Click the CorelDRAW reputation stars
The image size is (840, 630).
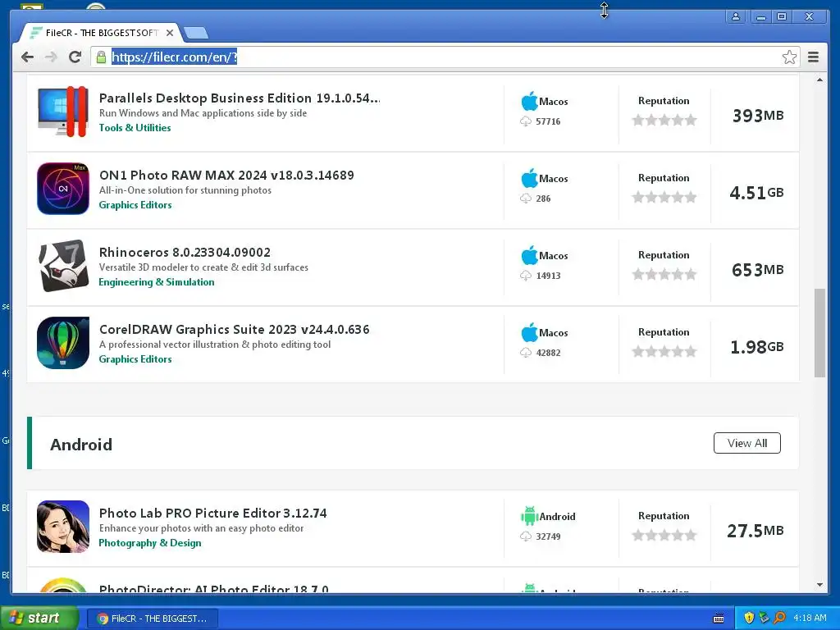pos(664,351)
